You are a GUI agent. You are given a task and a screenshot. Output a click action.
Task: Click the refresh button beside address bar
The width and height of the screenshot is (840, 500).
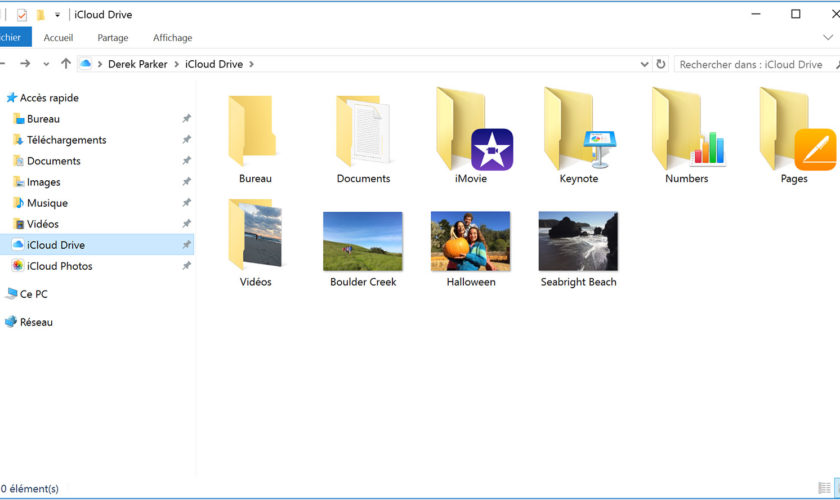(x=660, y=64)
